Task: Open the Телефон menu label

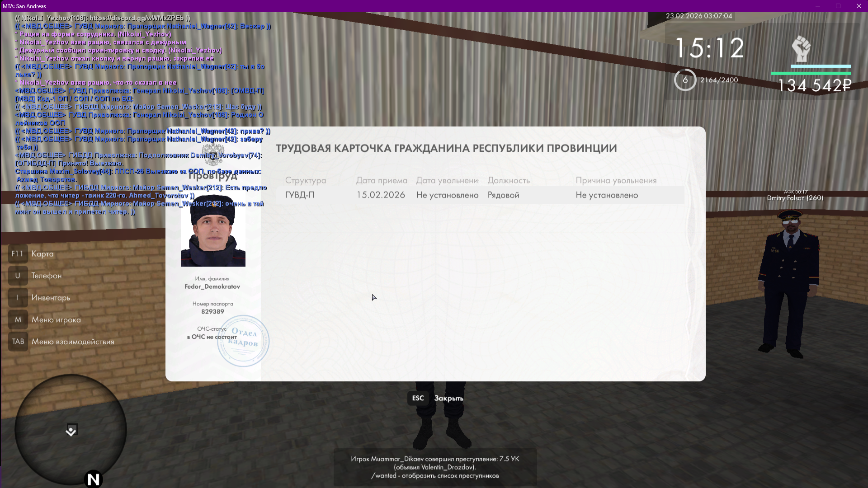Action: pyautogui.click(x=46, y=276)
